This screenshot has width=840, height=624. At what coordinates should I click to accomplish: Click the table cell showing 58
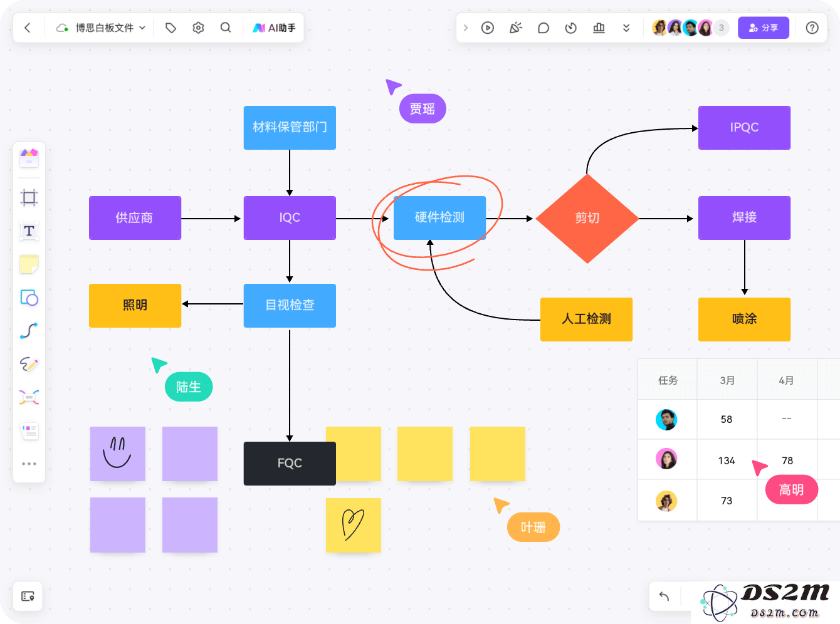tap(727, 419)
